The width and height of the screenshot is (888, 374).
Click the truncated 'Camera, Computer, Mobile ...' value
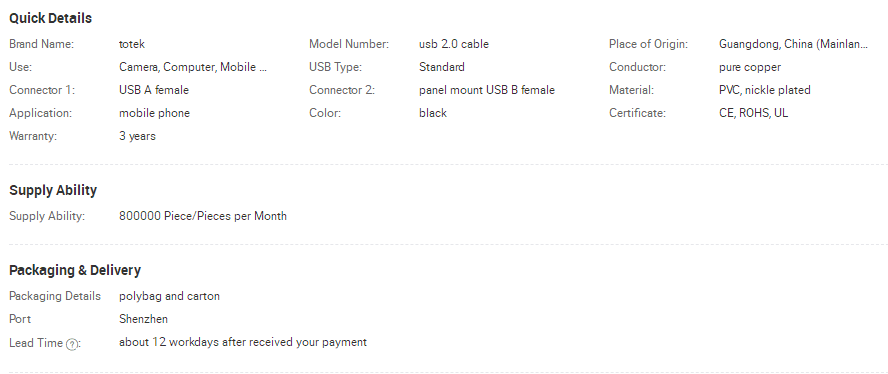pos(193,67)
